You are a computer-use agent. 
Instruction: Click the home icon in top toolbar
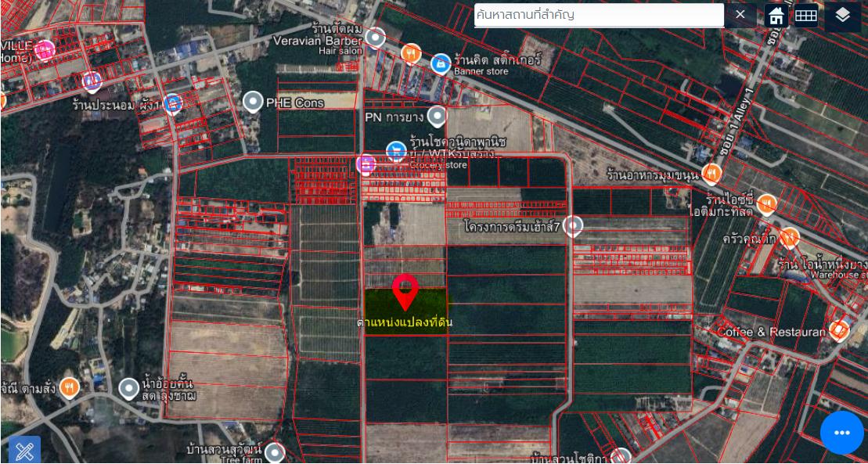tap(776, 16)
